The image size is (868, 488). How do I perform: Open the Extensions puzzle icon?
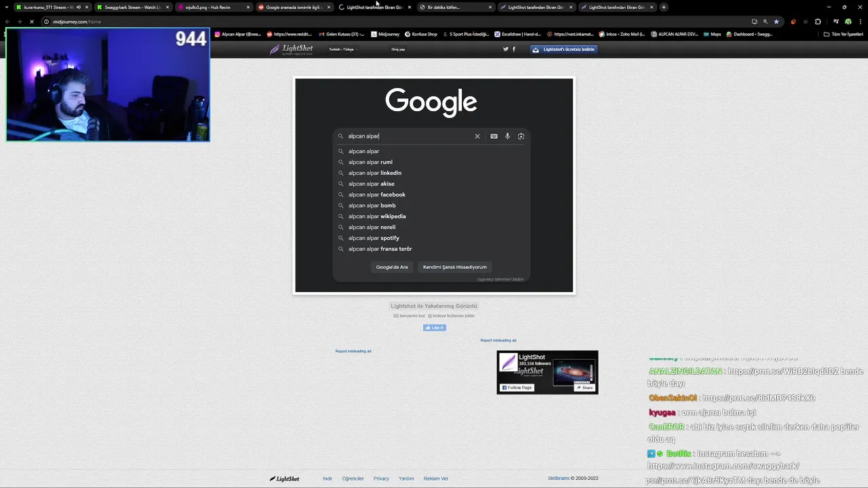point(818,22)
